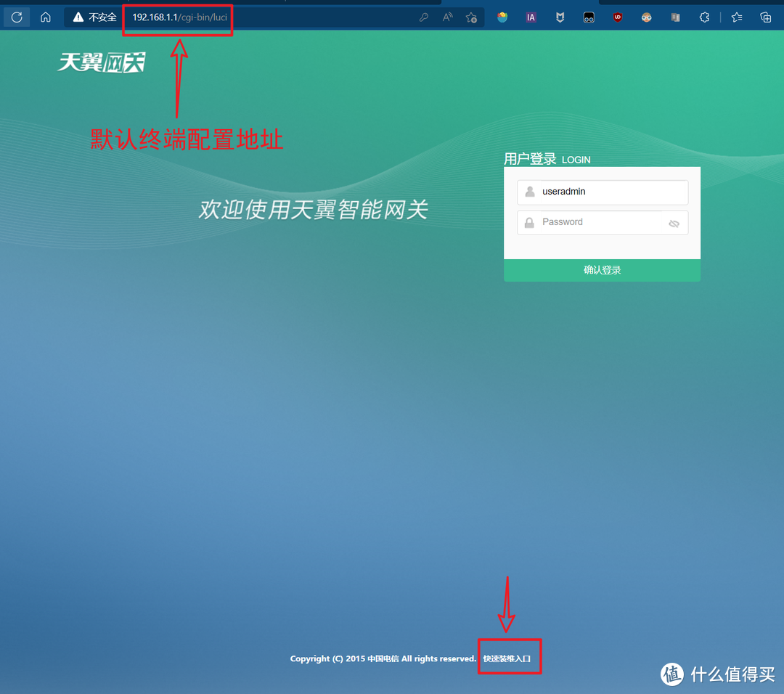The image size is (784, 694).
Task: Open the book-shaped extension icon
Action: [x=675, y=17]
